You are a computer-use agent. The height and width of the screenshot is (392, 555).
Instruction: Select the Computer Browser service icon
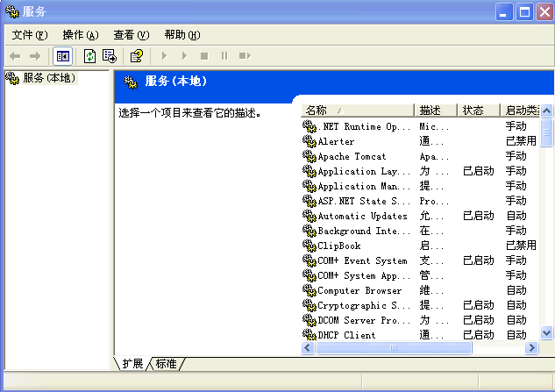click(309, 290)
